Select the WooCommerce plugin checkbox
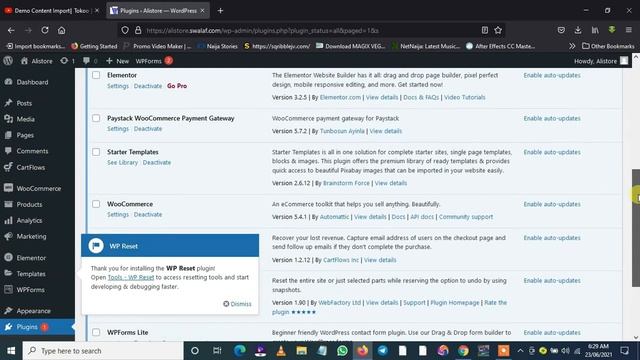Image resolution: width=640 pixels, height=360 pixels. 96,204
